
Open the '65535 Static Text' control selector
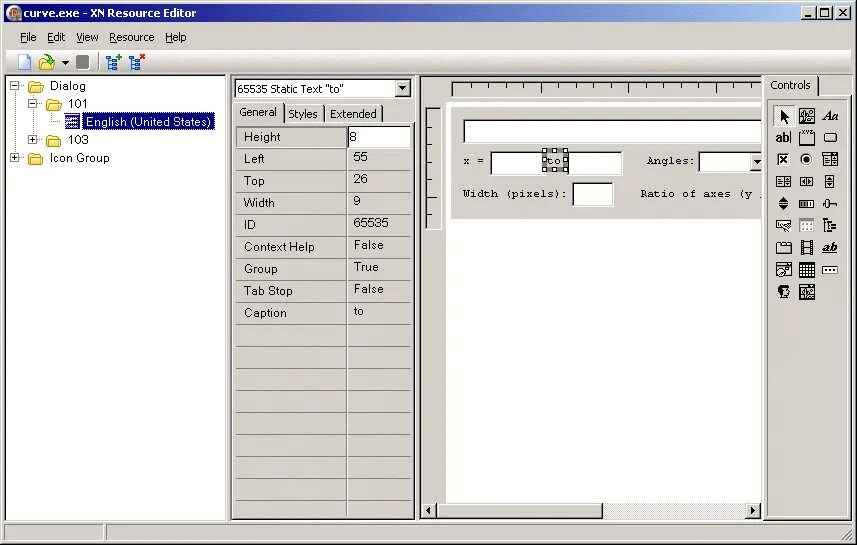[403, 88]
